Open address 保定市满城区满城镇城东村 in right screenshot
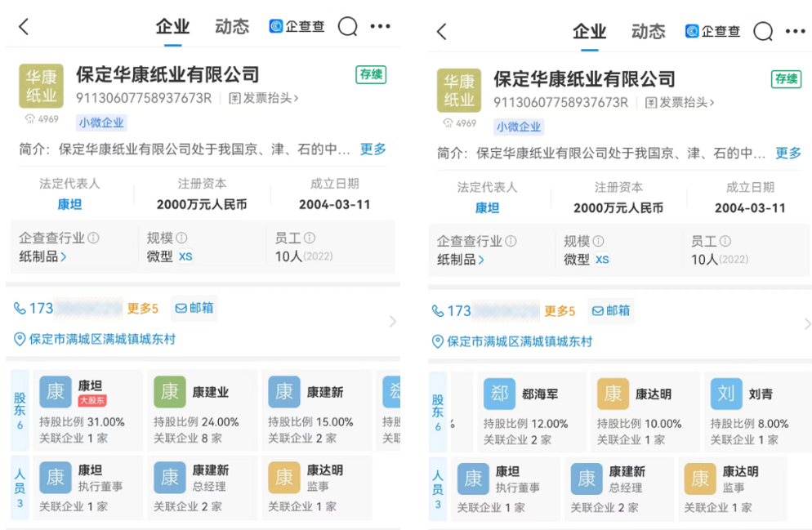Screen dimensions: 812x530 [520, 341]
